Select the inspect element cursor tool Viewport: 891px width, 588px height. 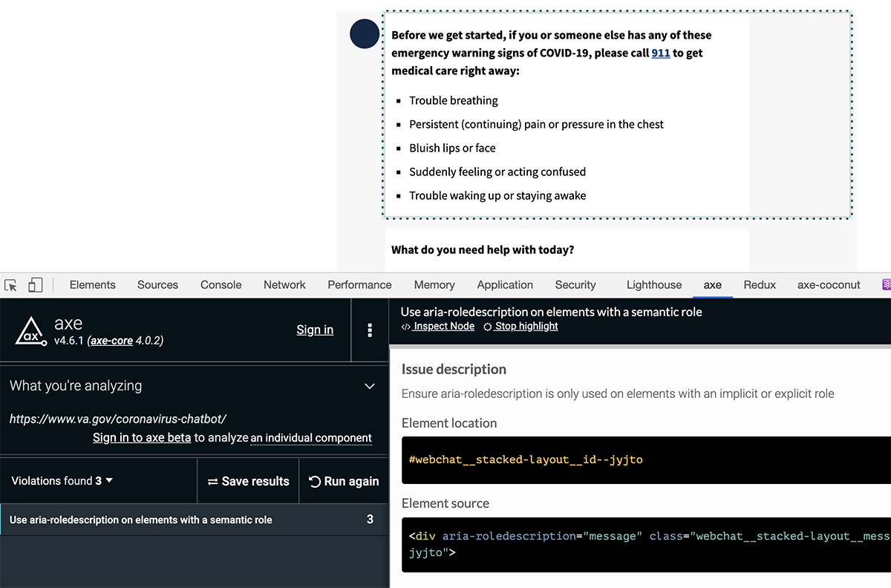tap(10, 285)
